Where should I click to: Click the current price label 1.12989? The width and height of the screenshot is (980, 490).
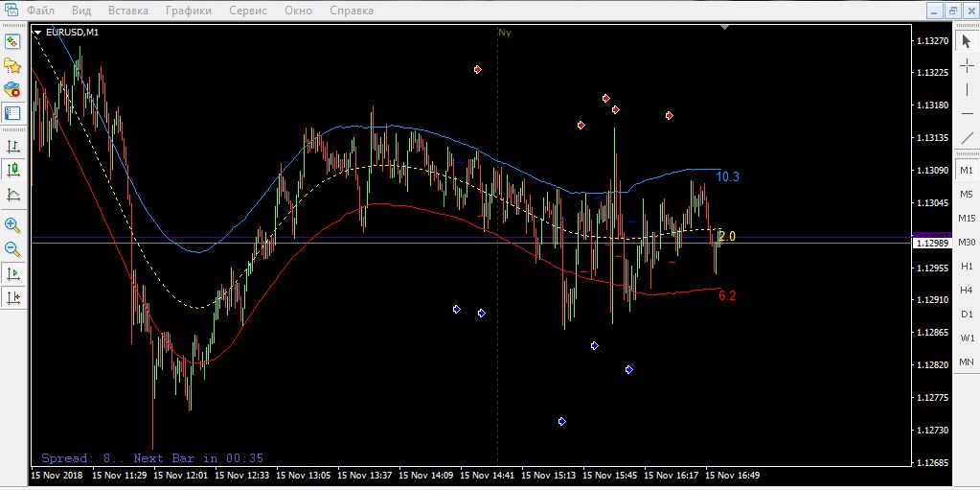point(932,244)
